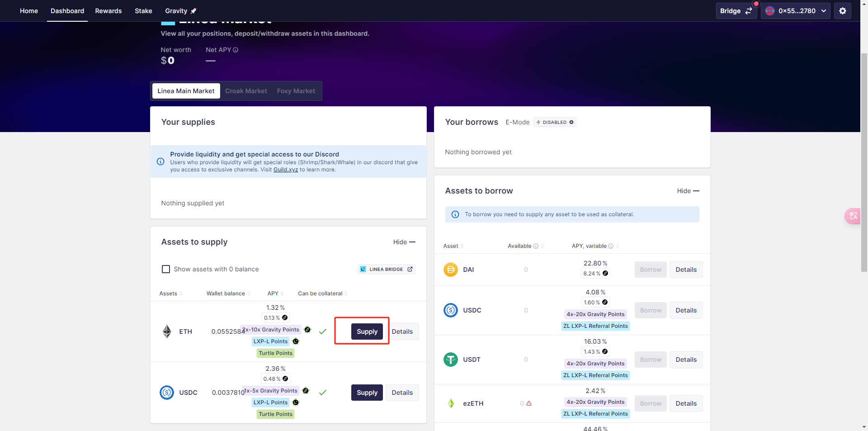Enable Show assets with 0 balance
The width and height of the screenshot is (868, 431).
tap(166, 269)
